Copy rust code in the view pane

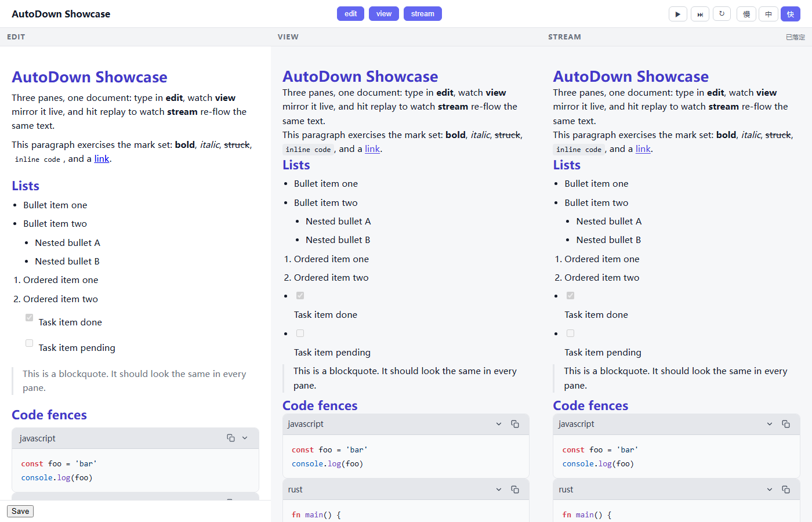point(515,490)
